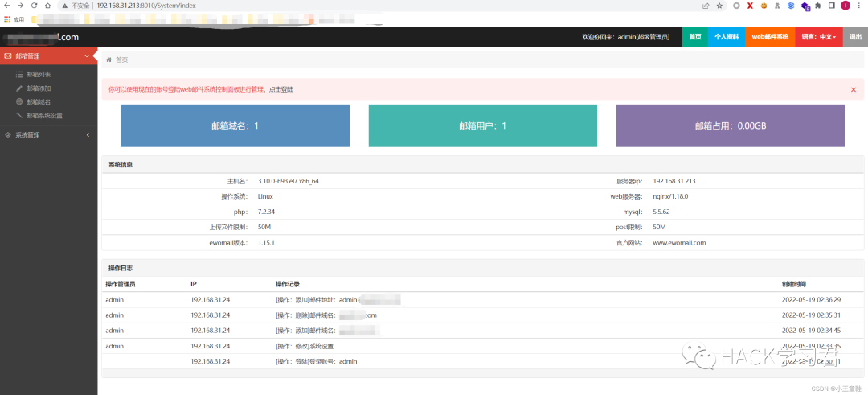Image resolution: width=868 pixels, height=395 pixels.
Task: Click the 首页 breadcrumb link
Action: point(122,60)
